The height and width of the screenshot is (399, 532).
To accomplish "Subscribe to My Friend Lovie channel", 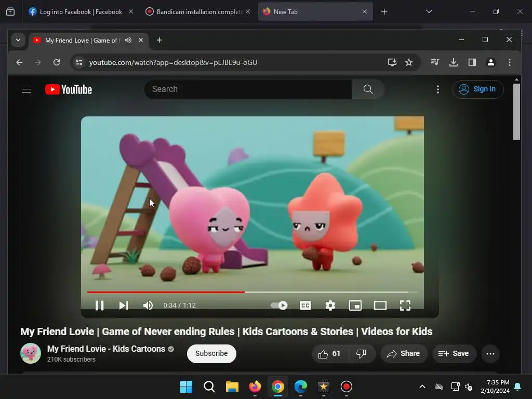I will [x=211, y=353].
